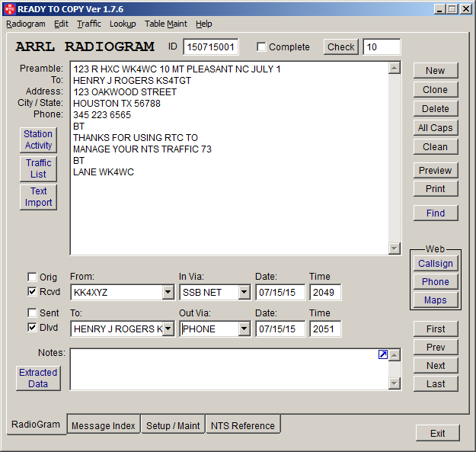The image size is (476, 452).
Task: Click the Notes scrollbar down arrow
Action: (x=394, y=383)
